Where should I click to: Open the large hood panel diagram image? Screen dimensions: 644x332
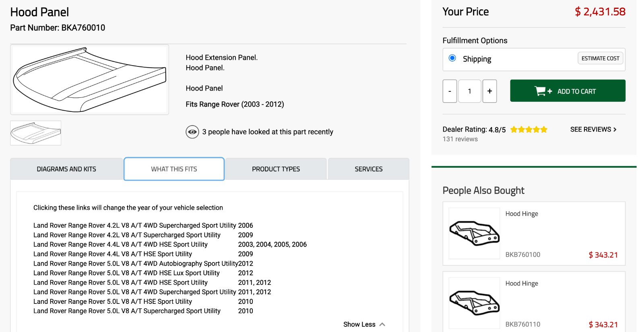[89, 80]
